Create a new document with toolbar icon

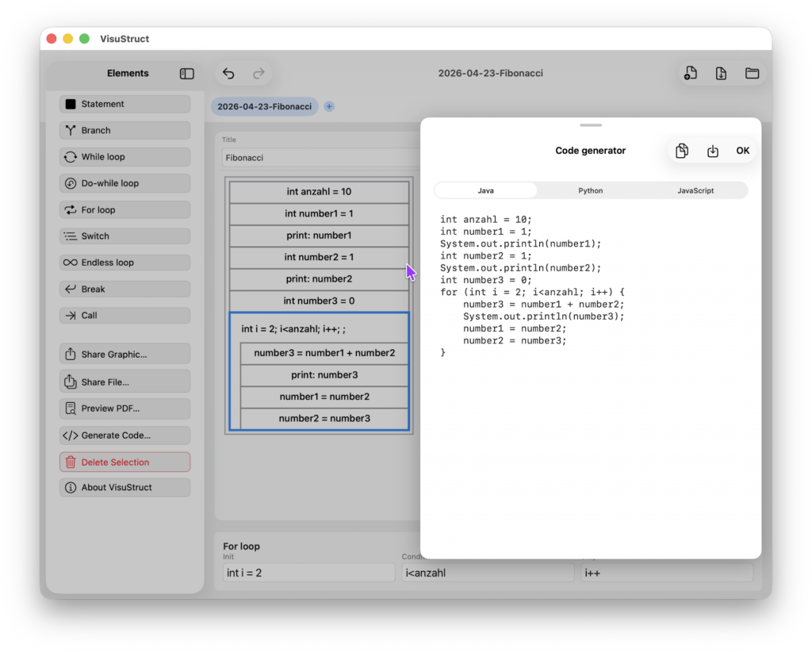point(691,74)
